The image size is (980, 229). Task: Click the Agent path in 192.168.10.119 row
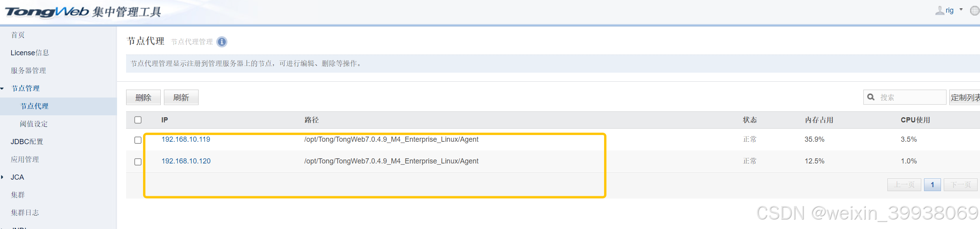click(391, 139)
